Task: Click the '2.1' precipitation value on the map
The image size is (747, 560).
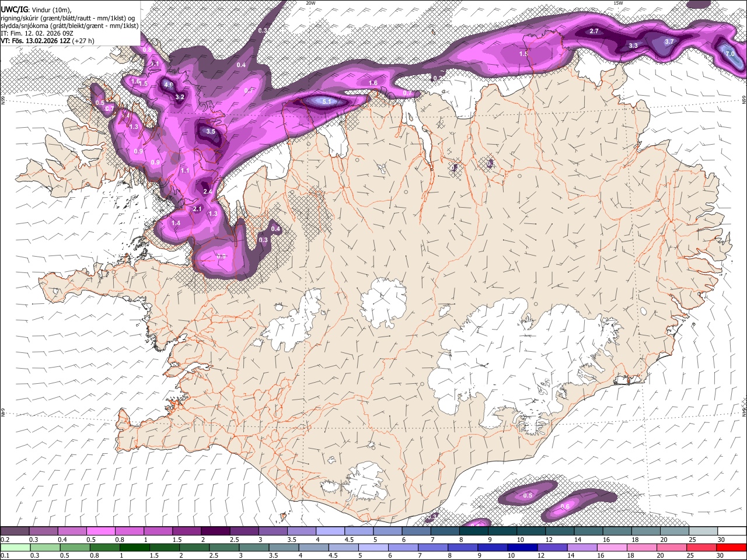Action: [197, 209]
